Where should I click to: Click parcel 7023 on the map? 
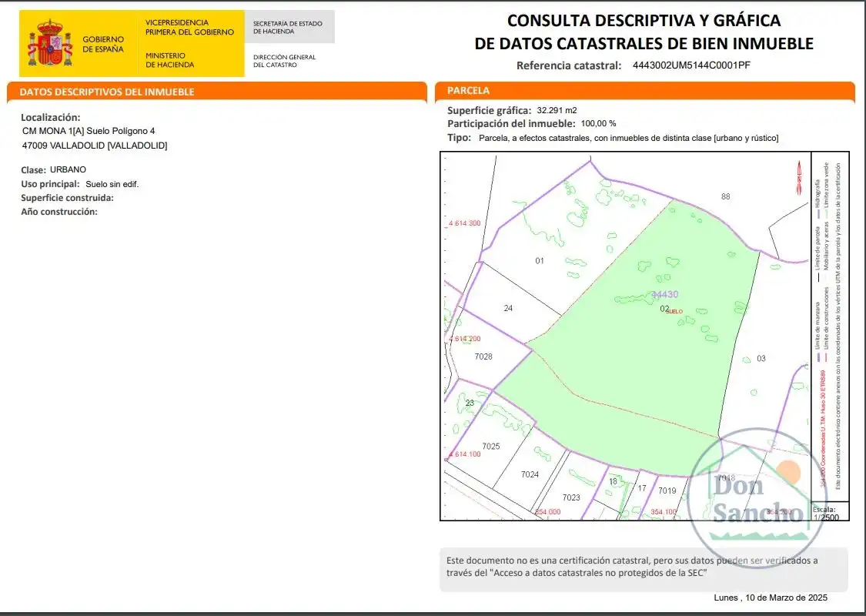point(571,497)
